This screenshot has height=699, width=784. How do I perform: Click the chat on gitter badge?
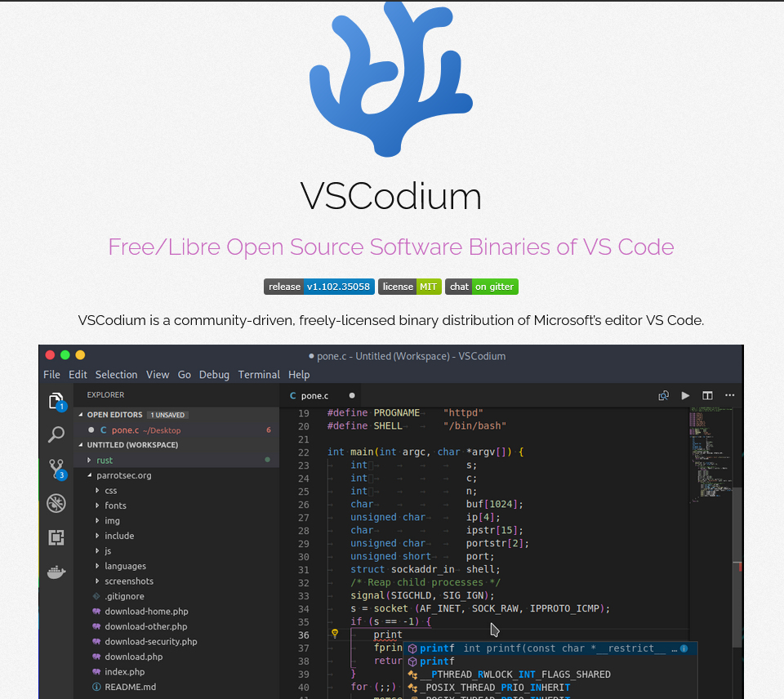point(482,287)
